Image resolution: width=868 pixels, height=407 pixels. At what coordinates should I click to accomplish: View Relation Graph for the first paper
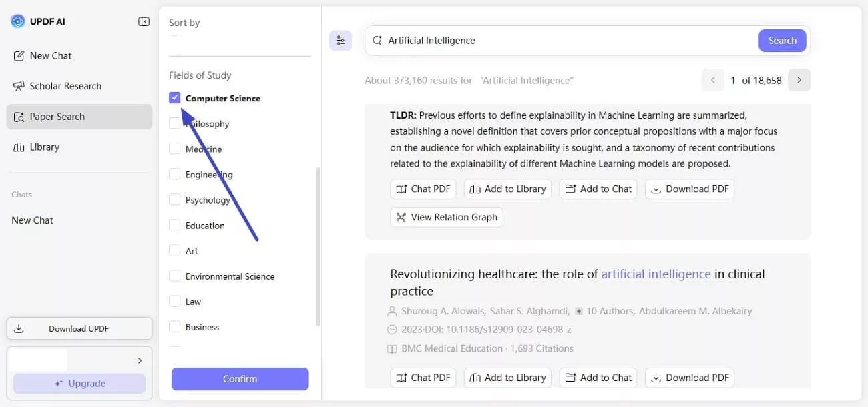(x=446, y=217)
